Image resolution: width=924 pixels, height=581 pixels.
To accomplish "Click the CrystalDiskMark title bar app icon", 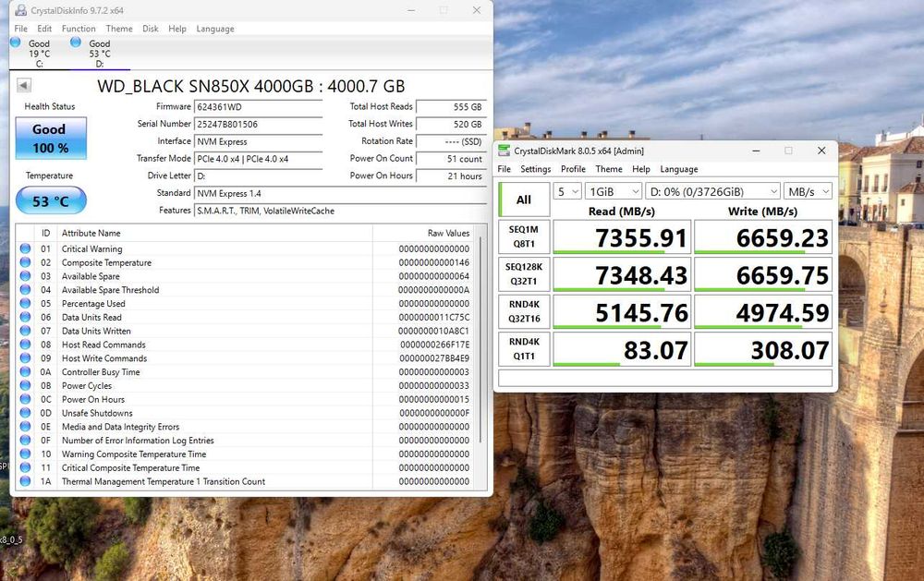I will point(504,151).
